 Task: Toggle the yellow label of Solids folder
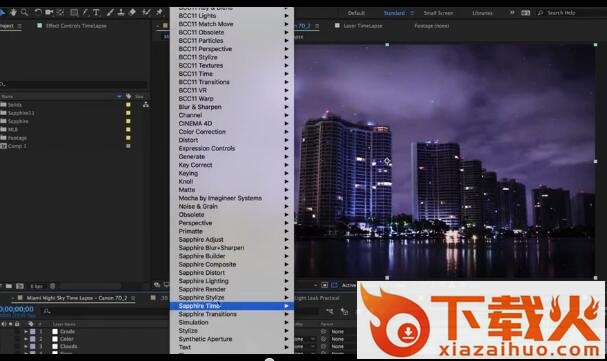[x=128, y=104]
